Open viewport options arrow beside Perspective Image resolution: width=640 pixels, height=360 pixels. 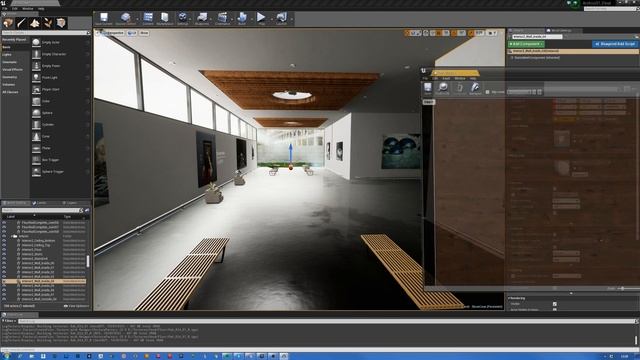pyautogui.click(x=98, y=33)
